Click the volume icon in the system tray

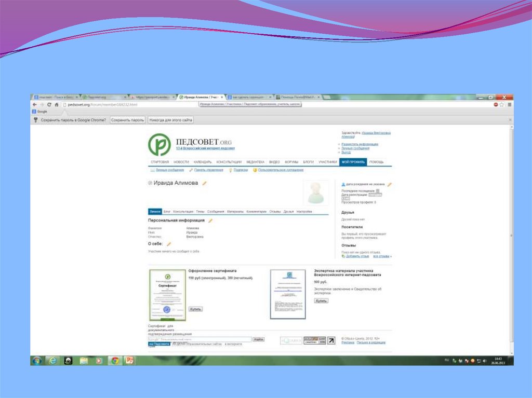click(485, 361)
